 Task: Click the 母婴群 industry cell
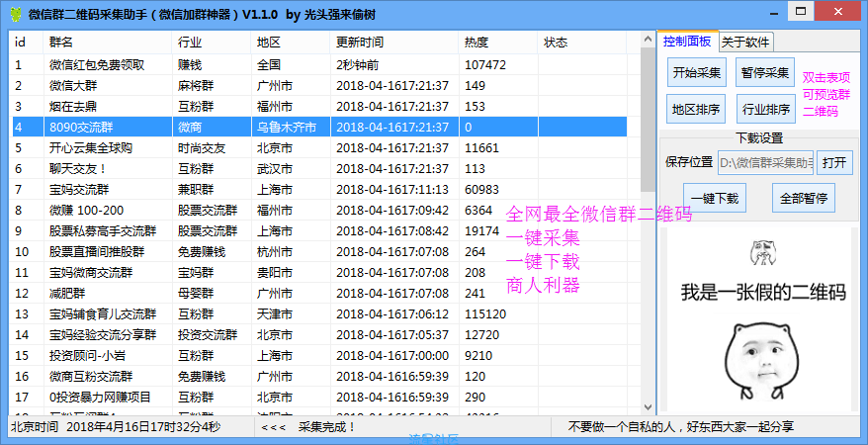(196, 294)
